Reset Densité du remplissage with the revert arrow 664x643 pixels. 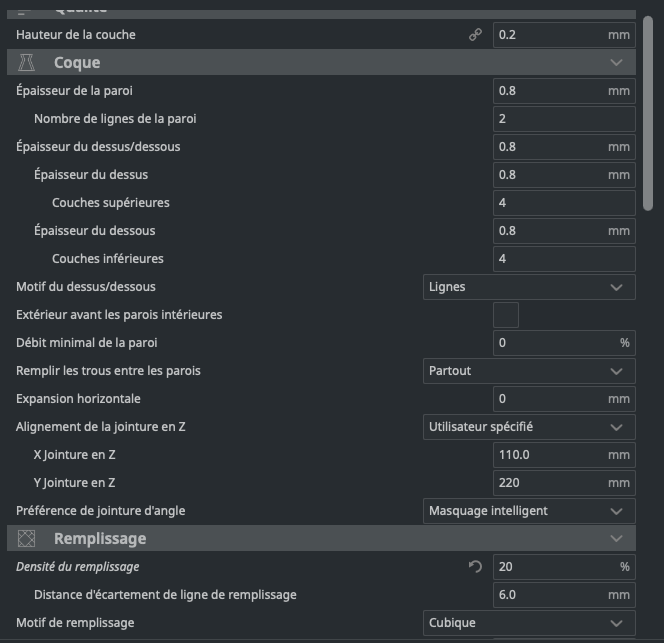(x=475, y=567)
